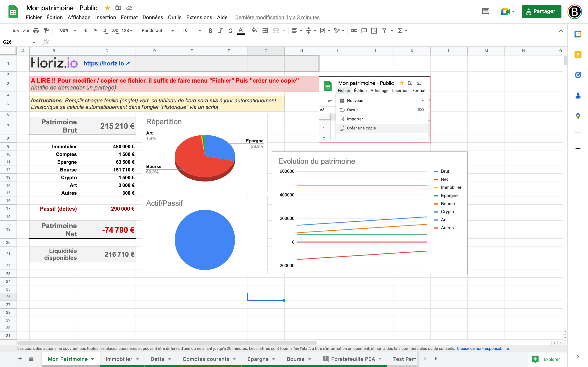The height and width of the screenshot is (367, 588).
Task: Click the Merge cells icon
Action: 276,30
